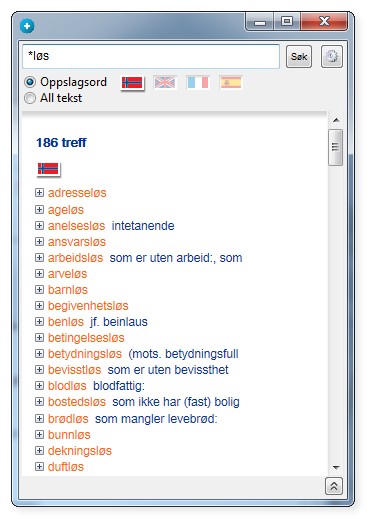Open the betydningsløs headword link
The height and width of the screenshot is (519, 367).
tap(85, 354)
